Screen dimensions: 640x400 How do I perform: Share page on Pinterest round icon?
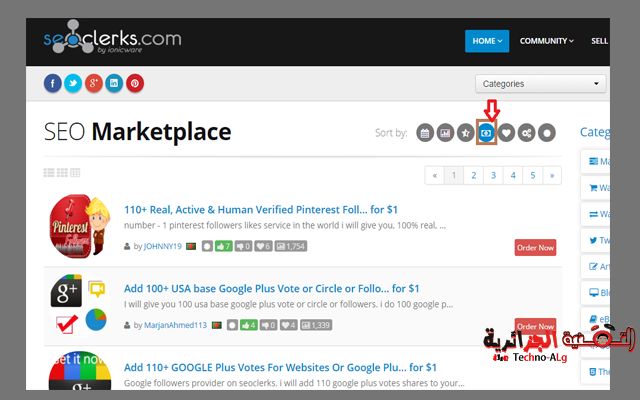135,84
